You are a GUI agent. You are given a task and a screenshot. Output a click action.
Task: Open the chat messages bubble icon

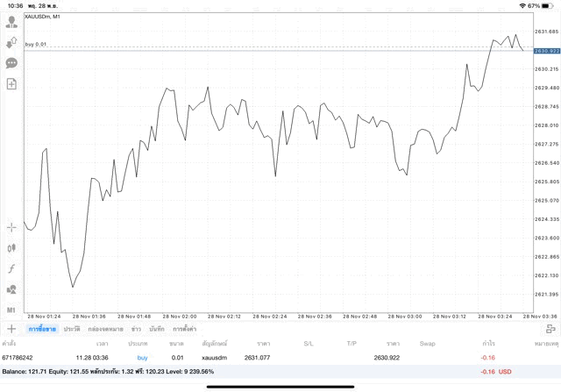(11, 63)
